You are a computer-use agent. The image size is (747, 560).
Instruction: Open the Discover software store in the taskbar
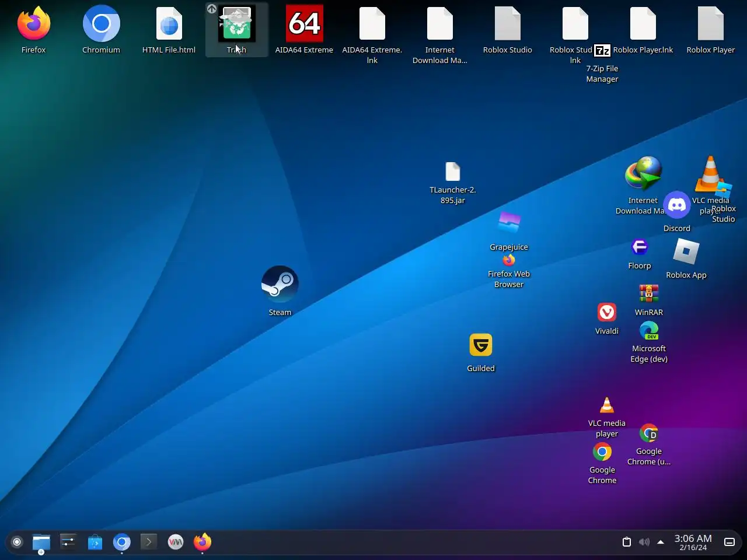point(95,542)
